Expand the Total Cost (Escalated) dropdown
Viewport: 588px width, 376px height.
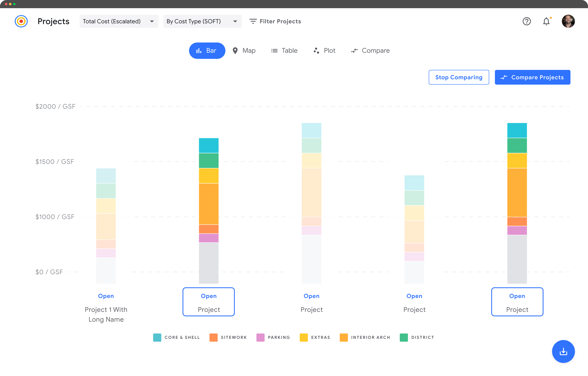[151, 21]
